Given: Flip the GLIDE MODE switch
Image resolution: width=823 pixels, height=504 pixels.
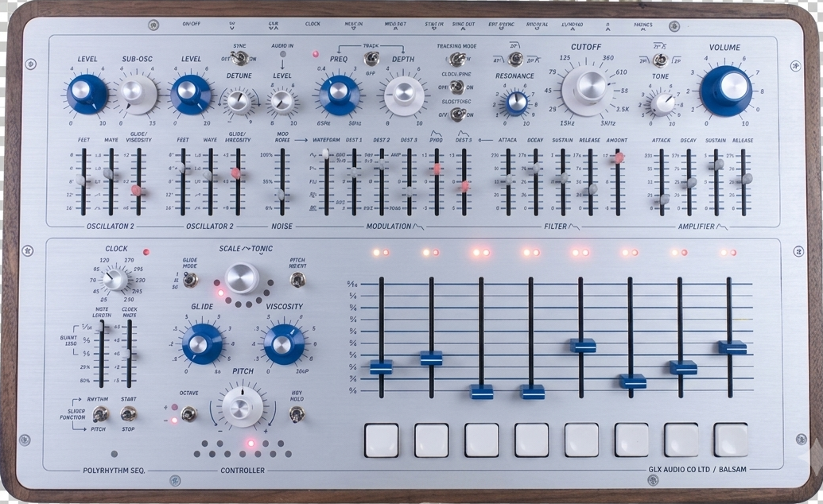Looking at the screenshot, I should [x=190, y=280].
